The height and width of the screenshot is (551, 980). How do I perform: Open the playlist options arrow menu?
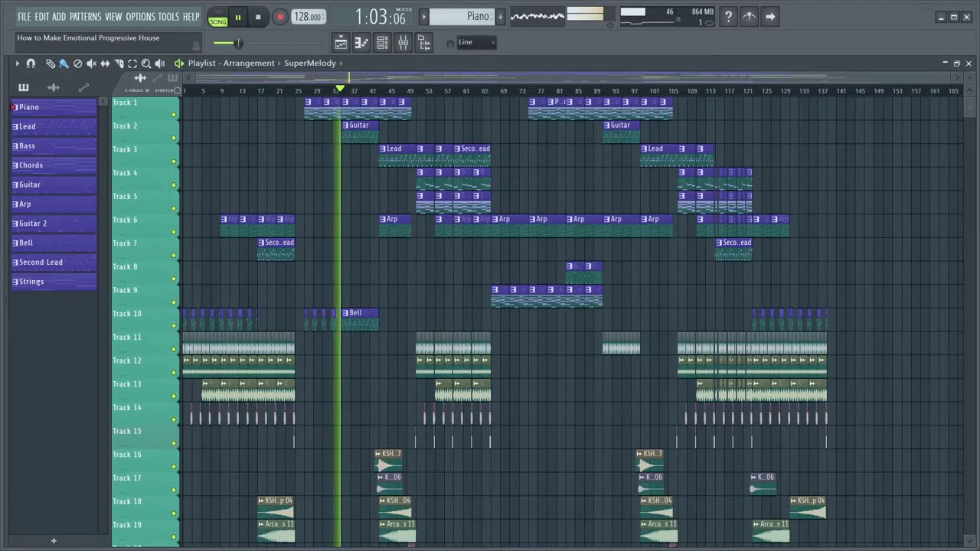[17, 64]
